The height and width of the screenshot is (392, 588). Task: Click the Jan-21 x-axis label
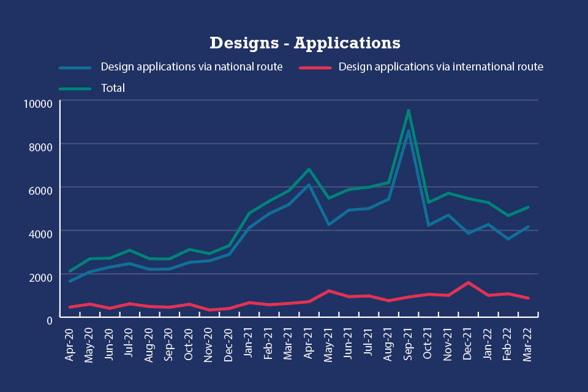pyautogui.click(x=250, y=345)
